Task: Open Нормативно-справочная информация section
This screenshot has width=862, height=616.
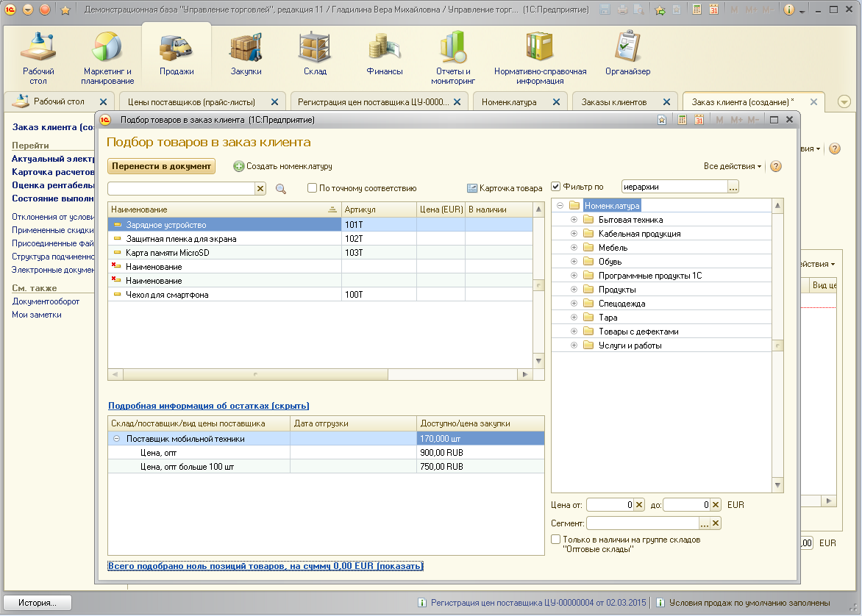Action: click(x=540, y=58)
